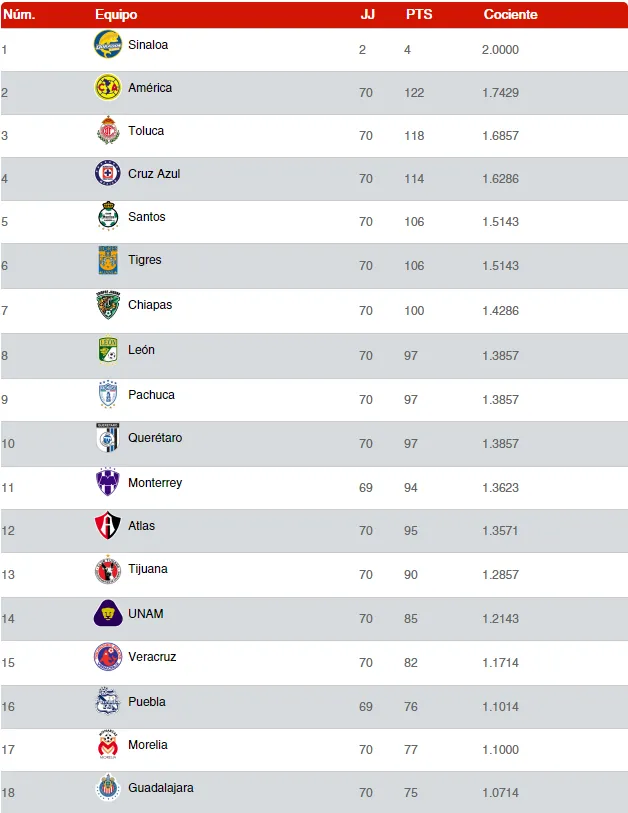Sort by the Cociente column header
This screenshot has width=628, height=813.
click(510, 15)
